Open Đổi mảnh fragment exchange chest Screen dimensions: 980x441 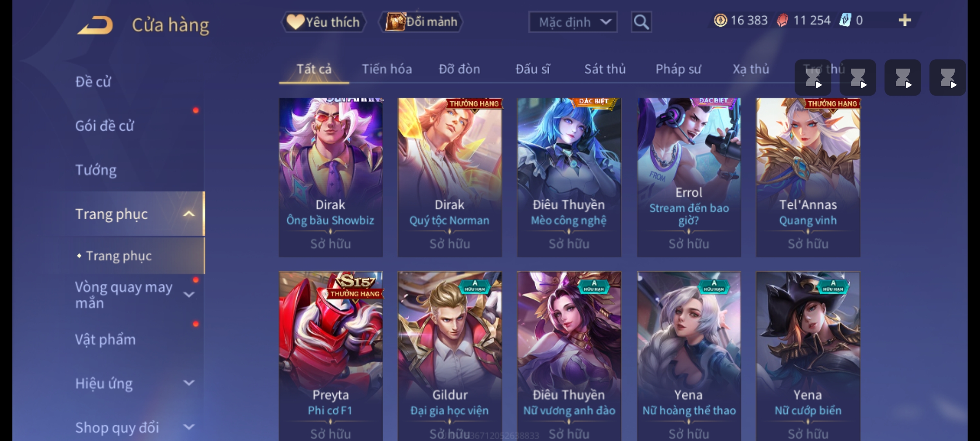421,22
